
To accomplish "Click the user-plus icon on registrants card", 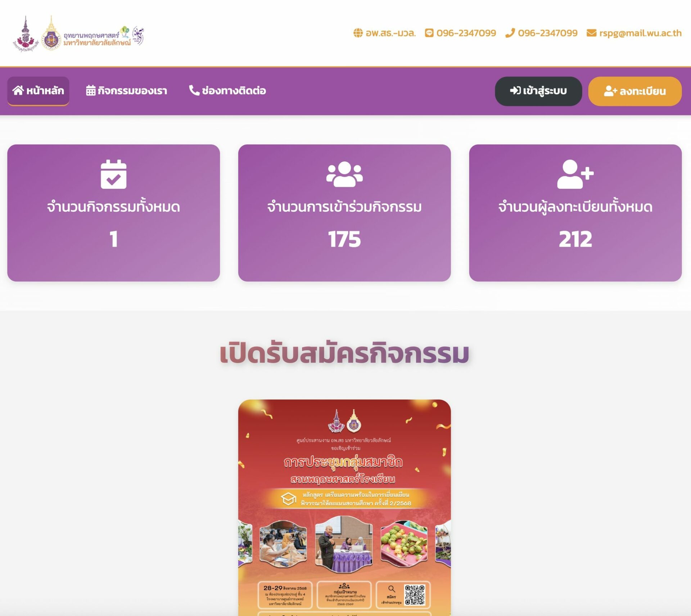I will (x=575, y=174).
